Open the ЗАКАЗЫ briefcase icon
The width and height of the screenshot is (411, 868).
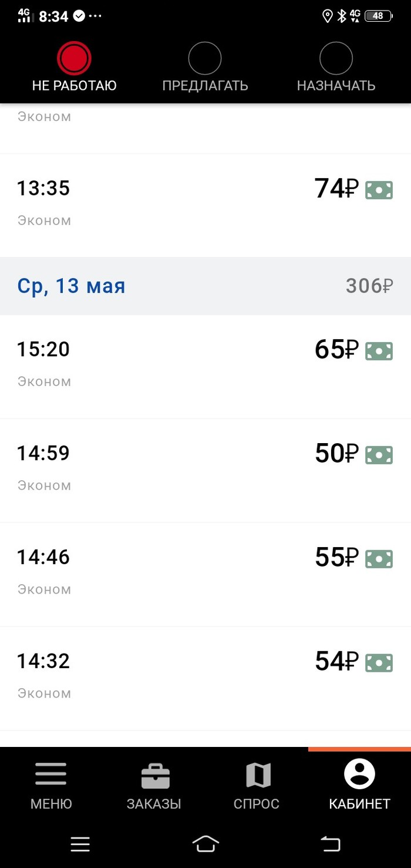click(155, 776)
